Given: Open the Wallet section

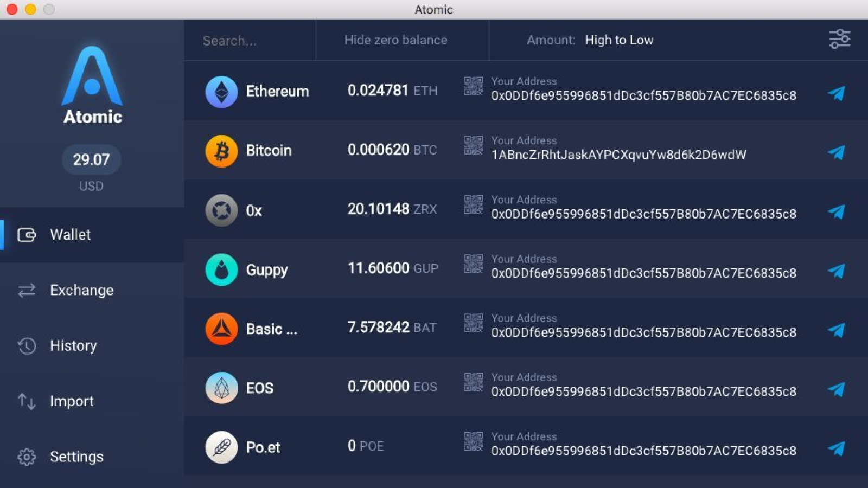Looking at the screenshot, I should 92,235.
